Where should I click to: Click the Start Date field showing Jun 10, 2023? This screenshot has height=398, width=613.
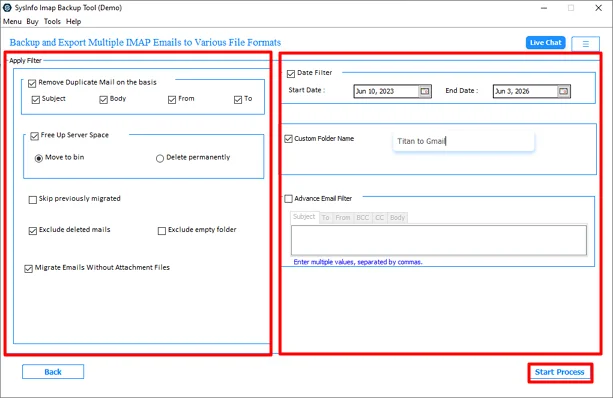(x=386, y=91)
